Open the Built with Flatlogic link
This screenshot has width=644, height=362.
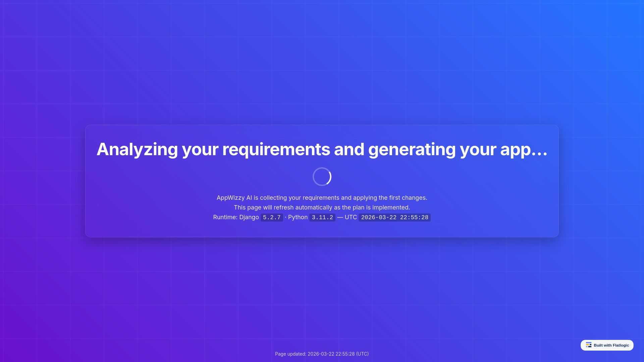click(607, 345)
